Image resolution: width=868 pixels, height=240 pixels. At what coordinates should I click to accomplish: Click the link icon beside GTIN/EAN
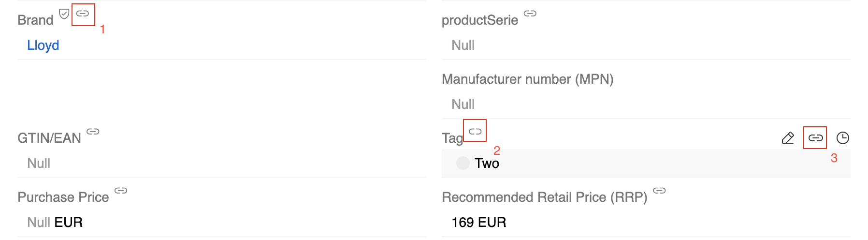coord(93,132)
